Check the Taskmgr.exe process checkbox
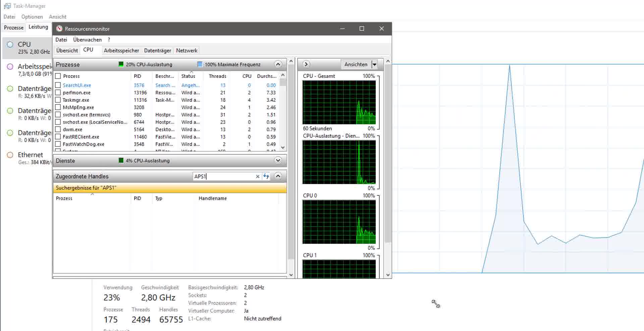The width and height of the screenshot is (644, 331). tap(58, 100)
